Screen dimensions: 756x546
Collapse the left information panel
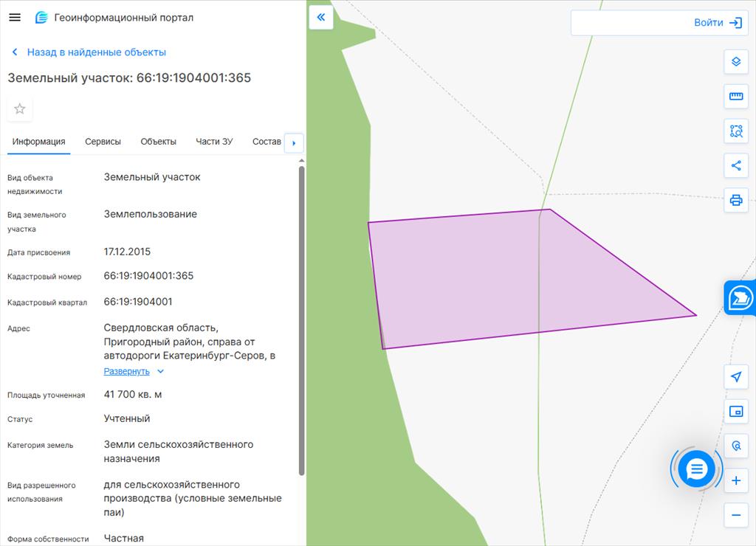[321, 17]
